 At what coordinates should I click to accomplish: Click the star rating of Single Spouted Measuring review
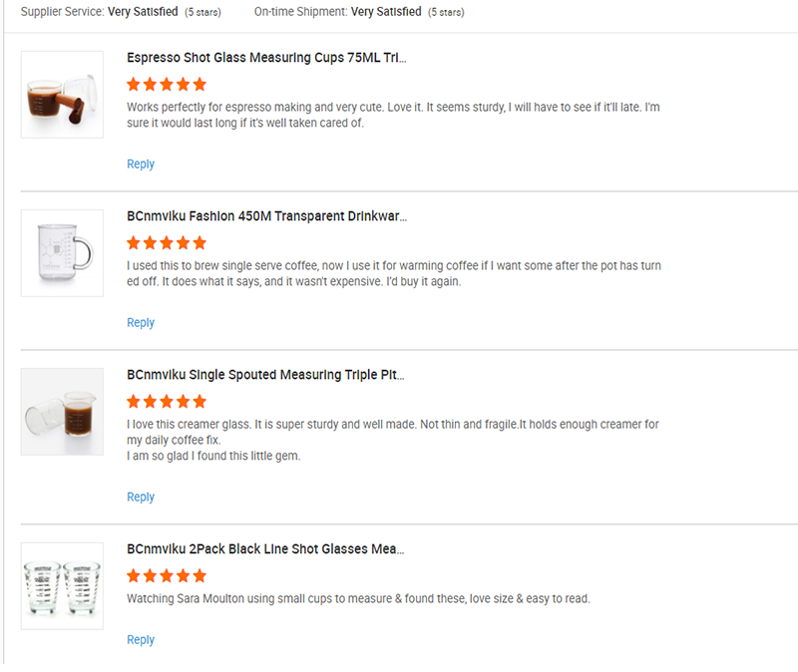pos(167,402)
